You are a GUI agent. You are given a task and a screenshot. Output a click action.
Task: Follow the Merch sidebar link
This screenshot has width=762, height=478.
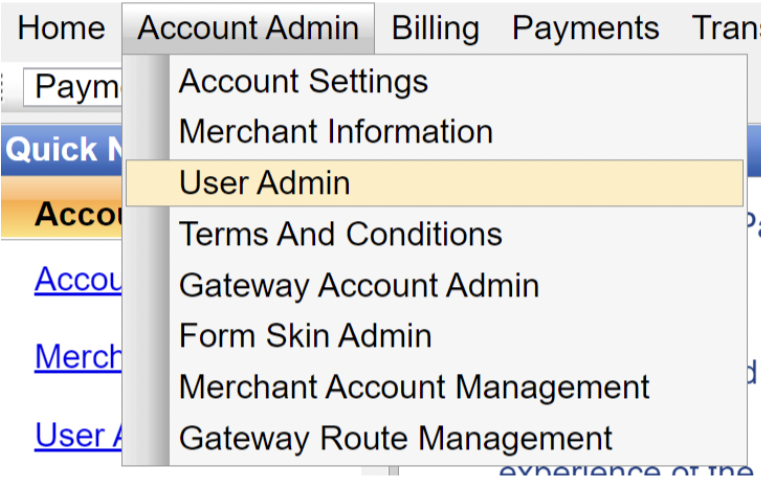coord(78,357)
